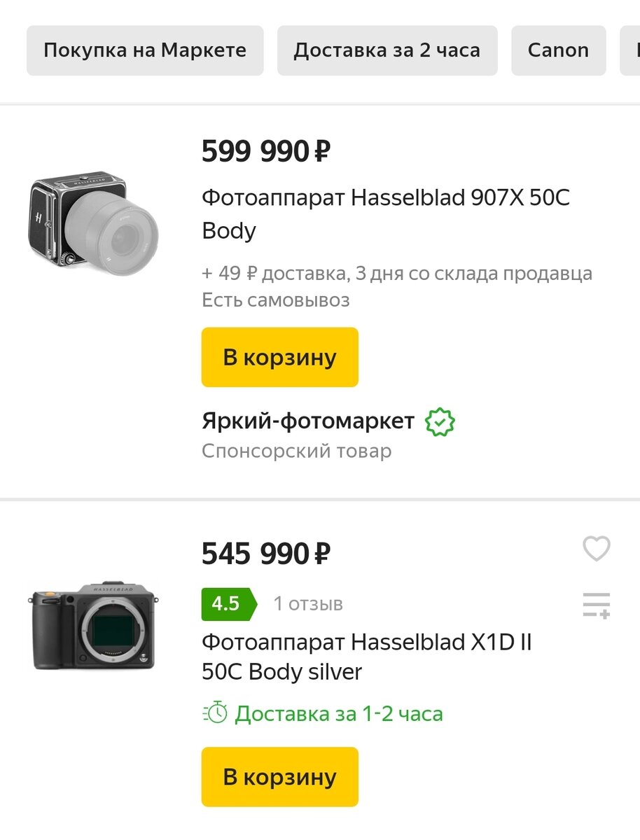Select the Покупка на Маркете filter
The image size is (640, 840).
144,50
